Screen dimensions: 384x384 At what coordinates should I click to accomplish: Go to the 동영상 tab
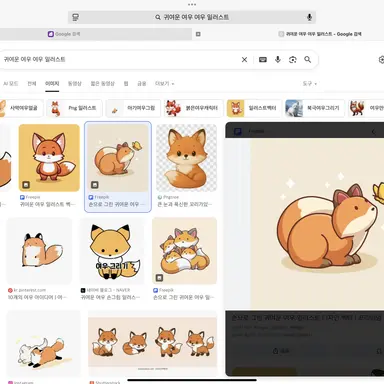tap(75, 83)
